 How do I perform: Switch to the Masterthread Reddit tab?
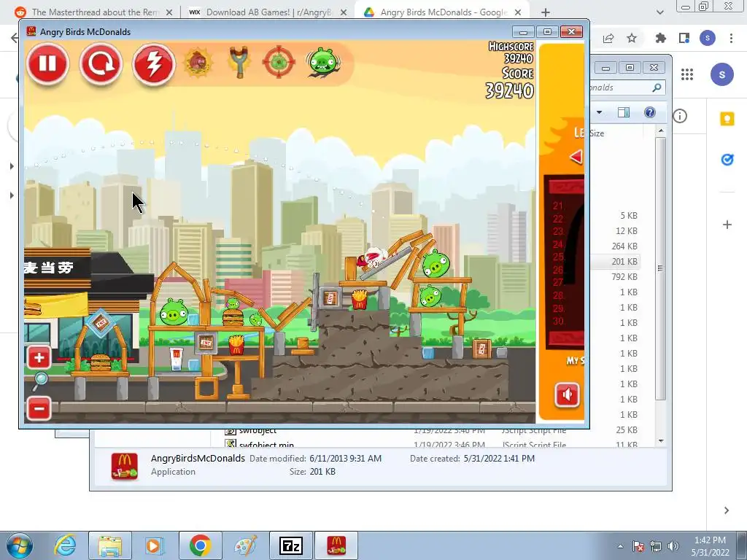pyautogui.click(x=94, y=12)
